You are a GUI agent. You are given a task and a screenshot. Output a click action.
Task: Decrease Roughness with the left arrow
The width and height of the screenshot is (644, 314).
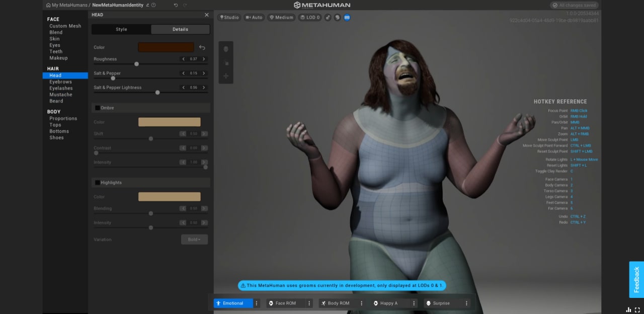tap(183, 59)
